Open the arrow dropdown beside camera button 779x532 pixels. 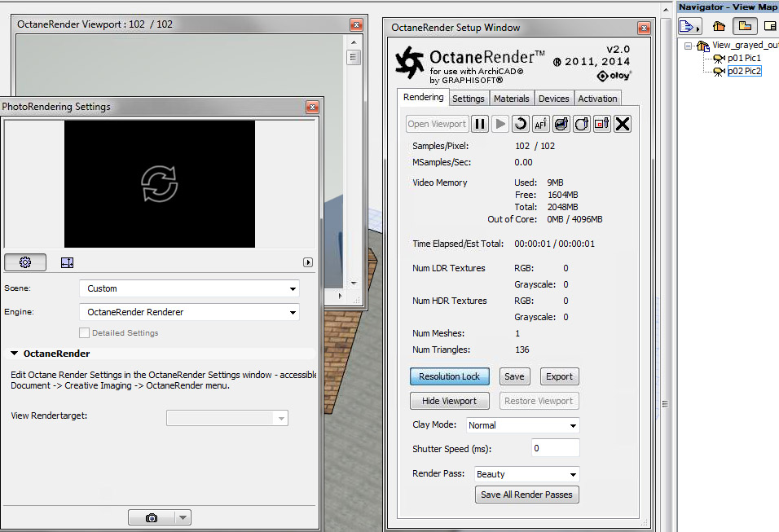coord(183,517)
